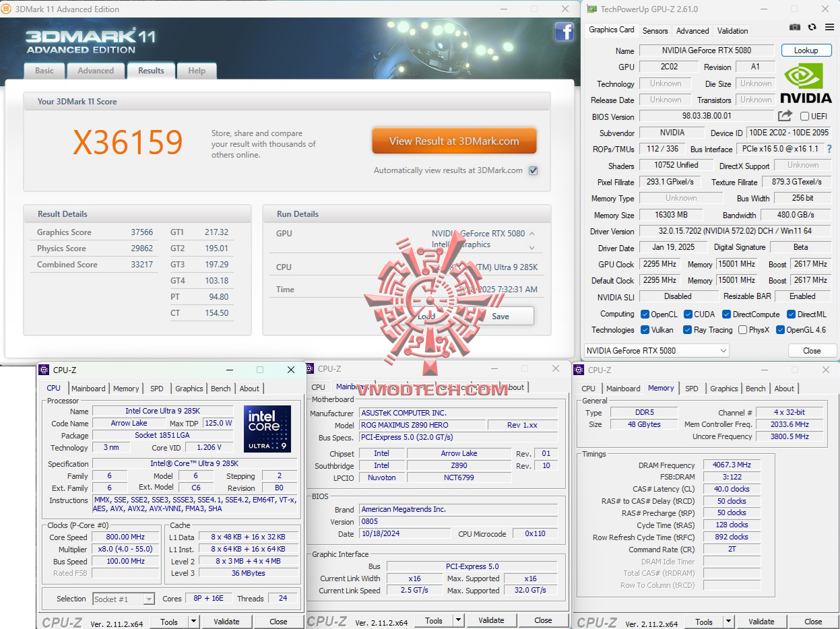The width and height of the screenshot is (840, 629).
Task: Toggle the UEFI checkbox in GPU-Z
Action: pos(804,117)
